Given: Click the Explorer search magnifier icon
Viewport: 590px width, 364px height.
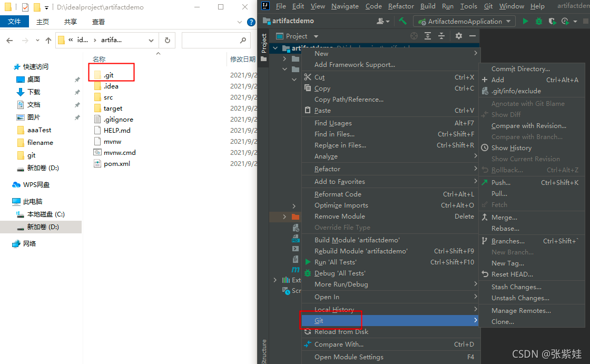Looking at the screenshot, I should coord(243,40).
